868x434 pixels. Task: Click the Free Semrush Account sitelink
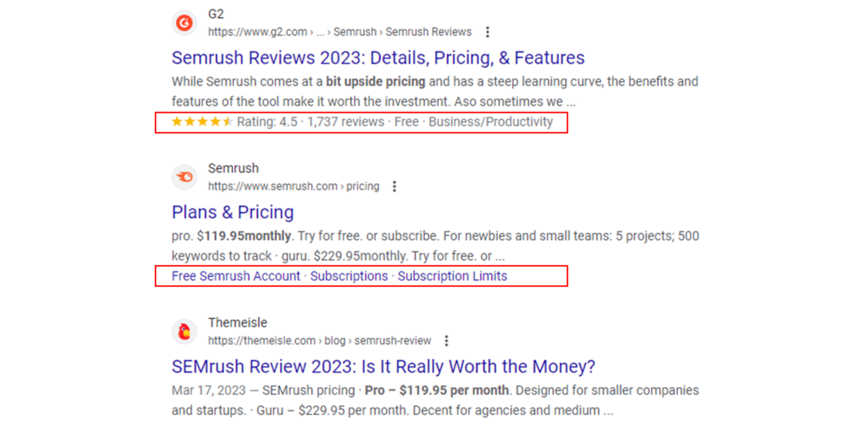pyautogui.click(x=234, y=276)
